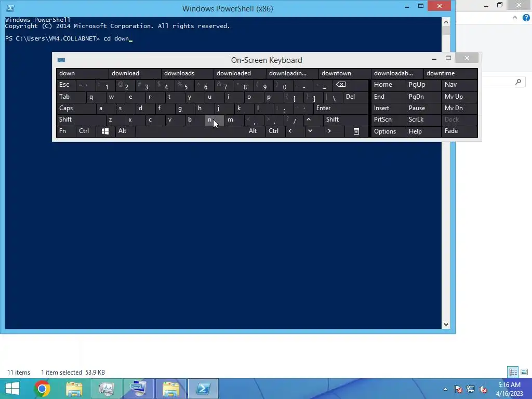Click the network tray icon
Image resolution: width=532 pixels, height=399 pixels.
click(x=471, y=389)
